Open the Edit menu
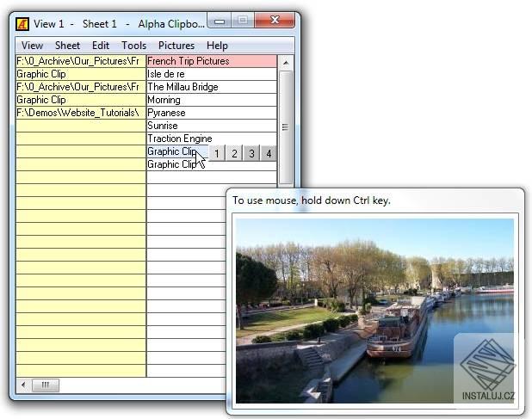 (101, 46)
